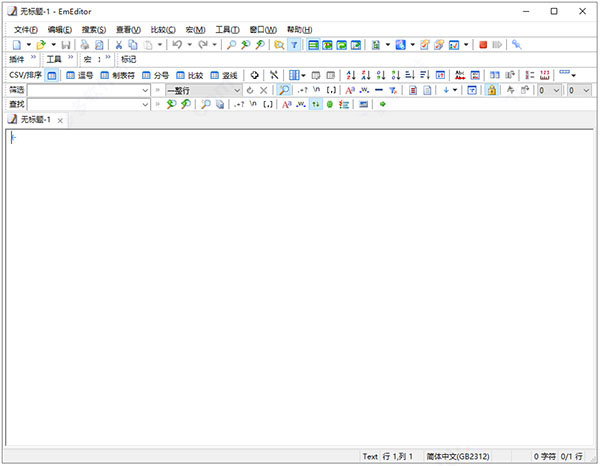Toggle search up/down arrows in Find toolbar
This screenshot has width=600, height=466.
click(315, 104)
